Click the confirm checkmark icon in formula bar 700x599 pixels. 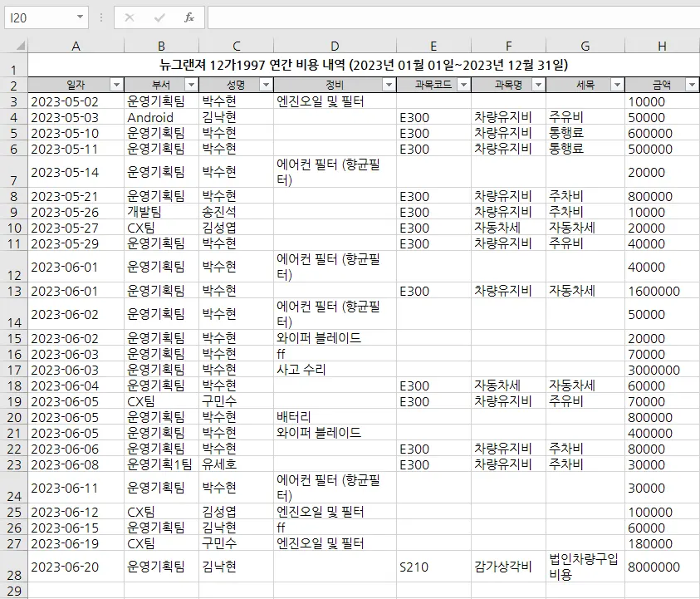[x=159, y=17]
